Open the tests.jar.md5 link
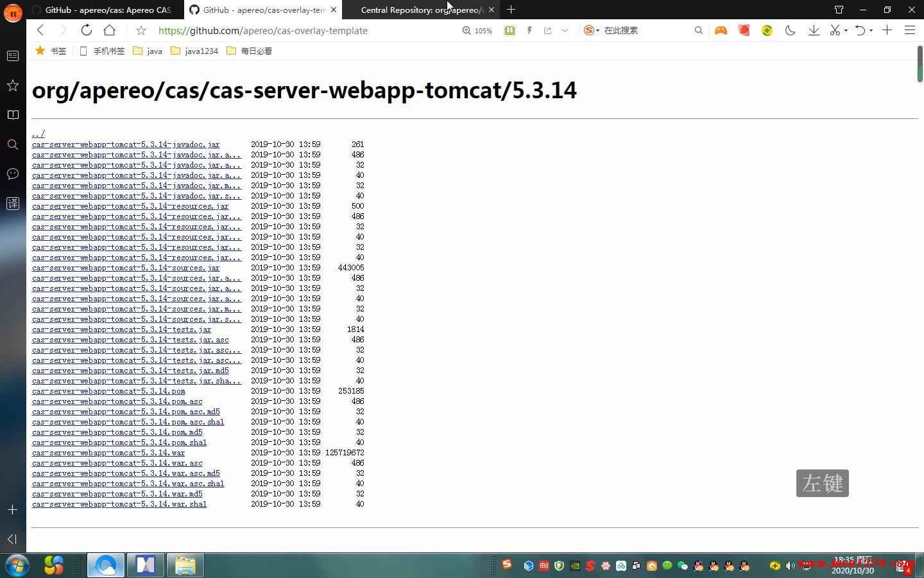The width and height of the screenshot is (924, 578). click(130, 371)
